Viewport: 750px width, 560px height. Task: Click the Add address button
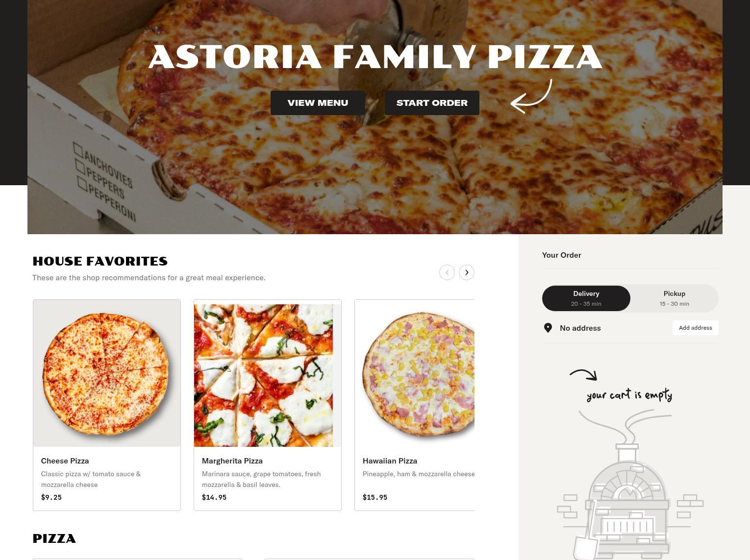click(695, 328)
